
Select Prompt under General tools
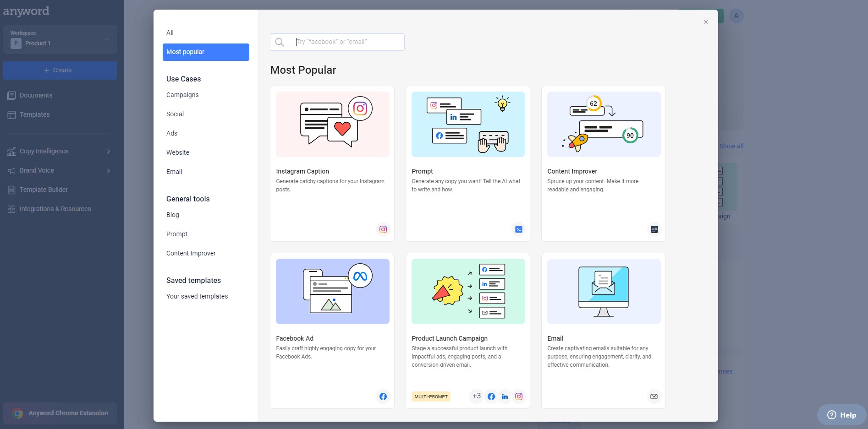[177, 234]
